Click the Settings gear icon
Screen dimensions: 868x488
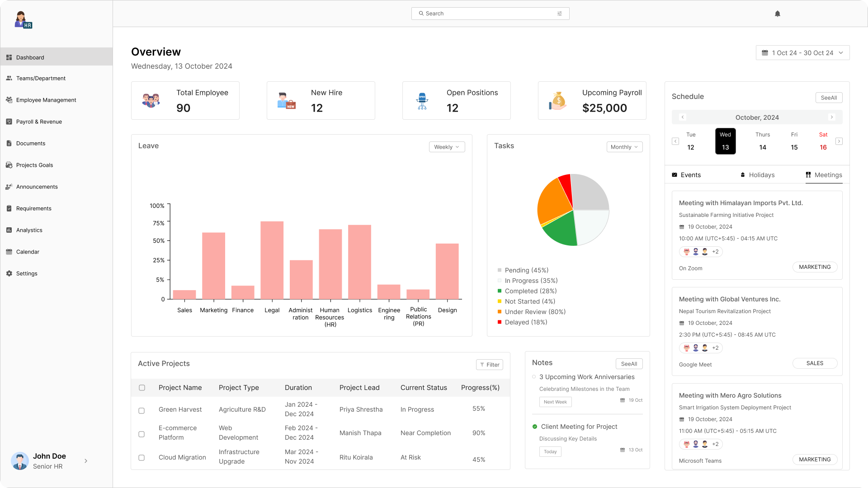click(9, 273)
